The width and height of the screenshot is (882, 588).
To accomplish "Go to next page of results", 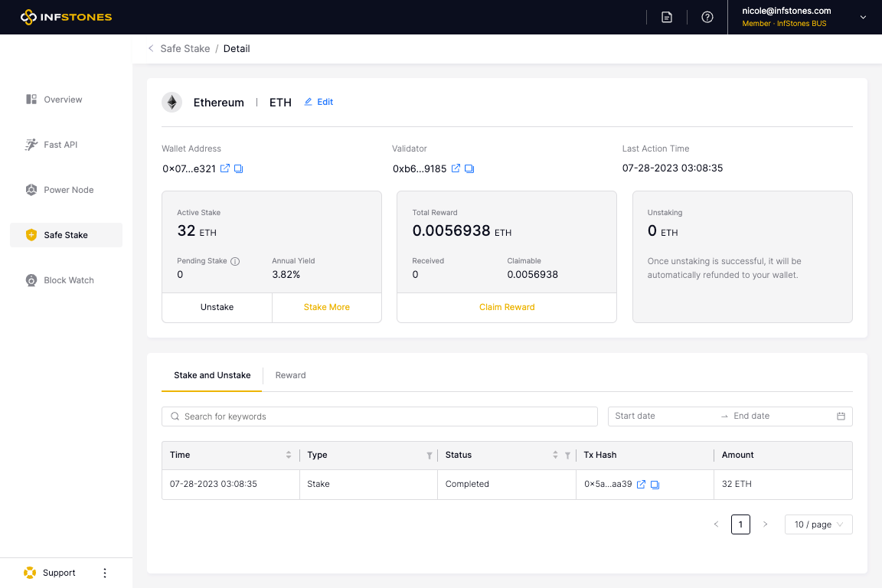I will (765, 524).
